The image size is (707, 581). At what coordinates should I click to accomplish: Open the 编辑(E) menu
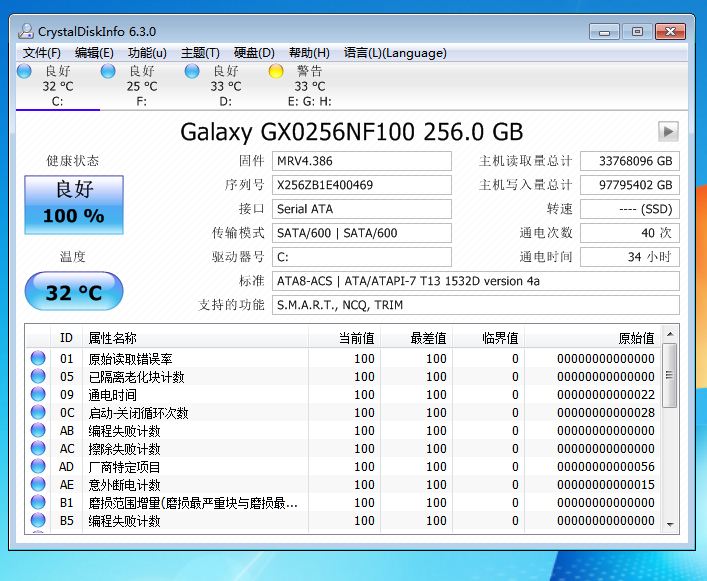pos(94,53)
